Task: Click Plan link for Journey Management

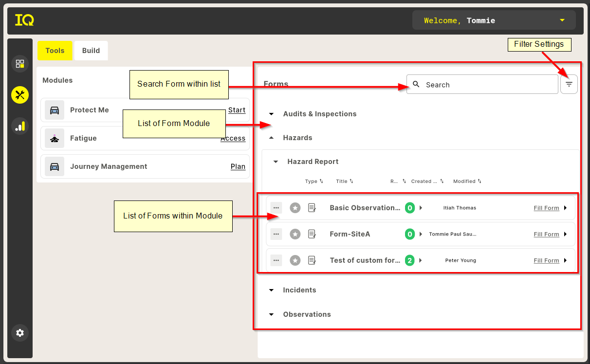Action: (238, 166)
